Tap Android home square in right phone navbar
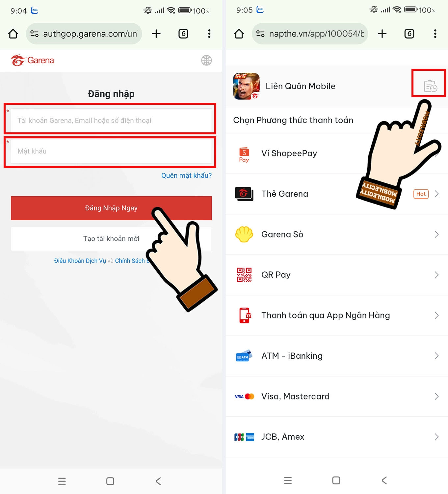448x494 pixels. 336,480
